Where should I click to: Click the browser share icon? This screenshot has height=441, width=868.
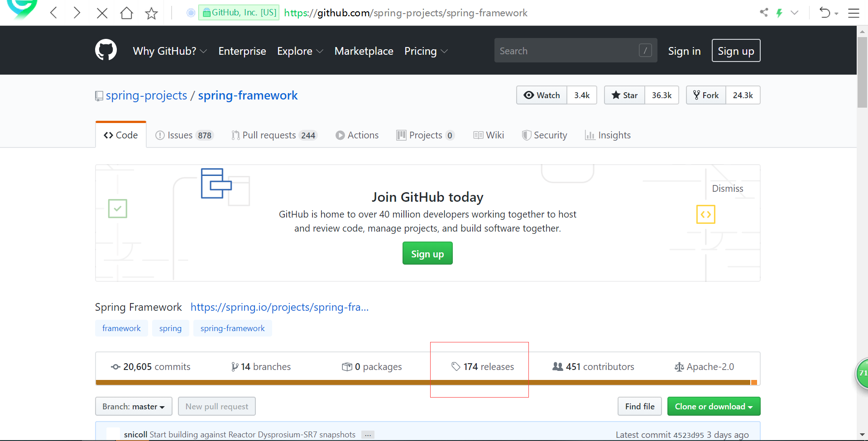click(764, 12)
